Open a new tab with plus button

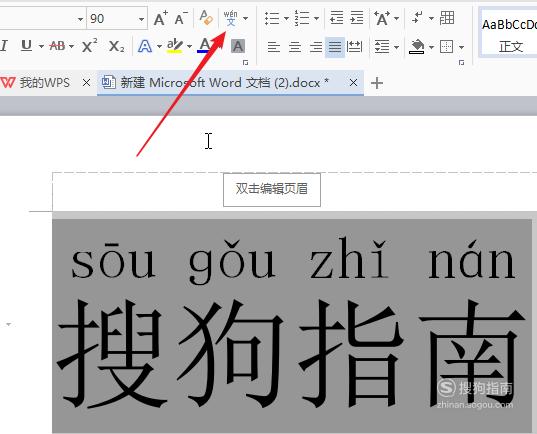coord(377,83)
